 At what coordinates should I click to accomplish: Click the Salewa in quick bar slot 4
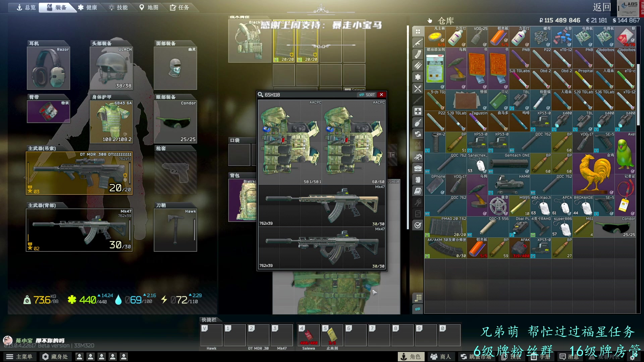[309, 335]
